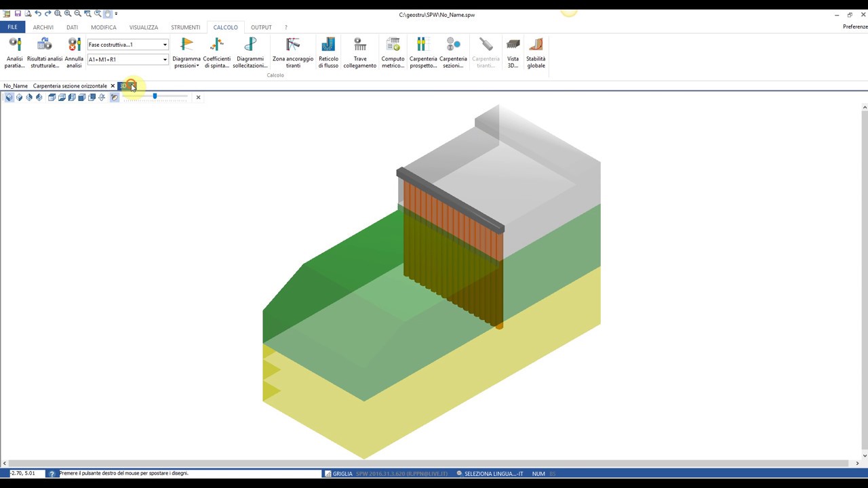
Task: Open Stabilità globale analysis
Action: pyautogui.click(x=536, y=53)
